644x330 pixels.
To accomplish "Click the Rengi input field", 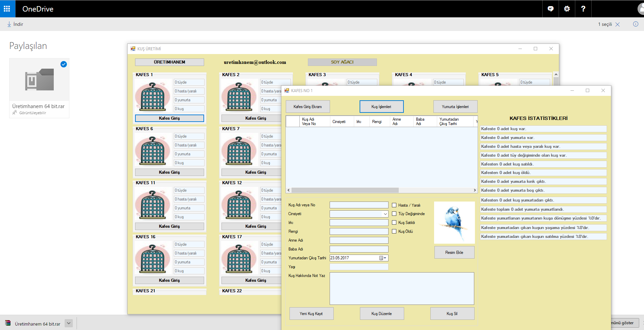I will coord(359,231).
